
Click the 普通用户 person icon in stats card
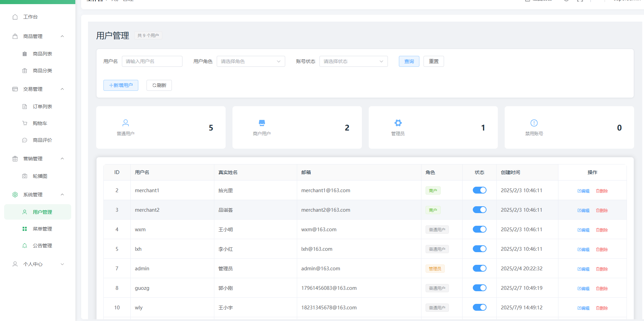click(126, 123)
